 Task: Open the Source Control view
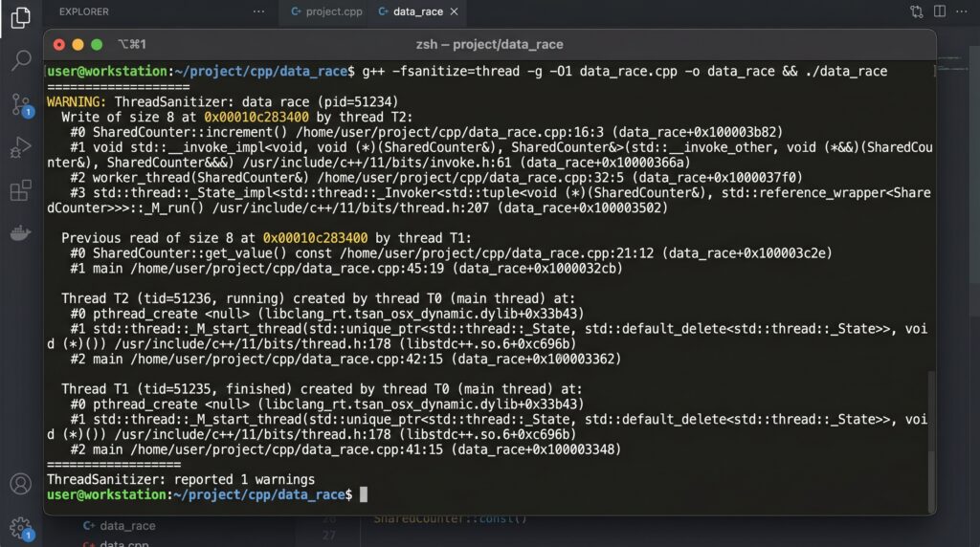pos(21,104)
